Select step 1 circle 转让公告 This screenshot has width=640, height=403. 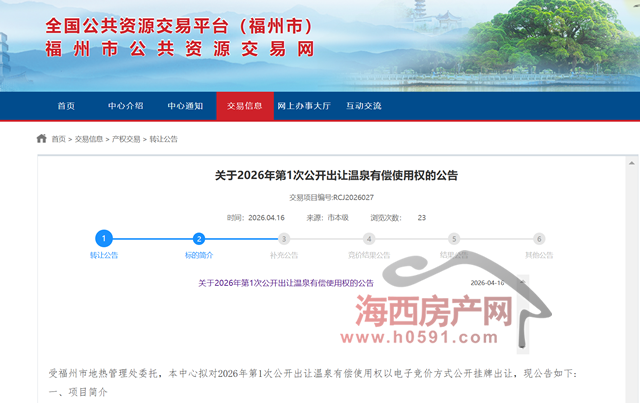104,238
